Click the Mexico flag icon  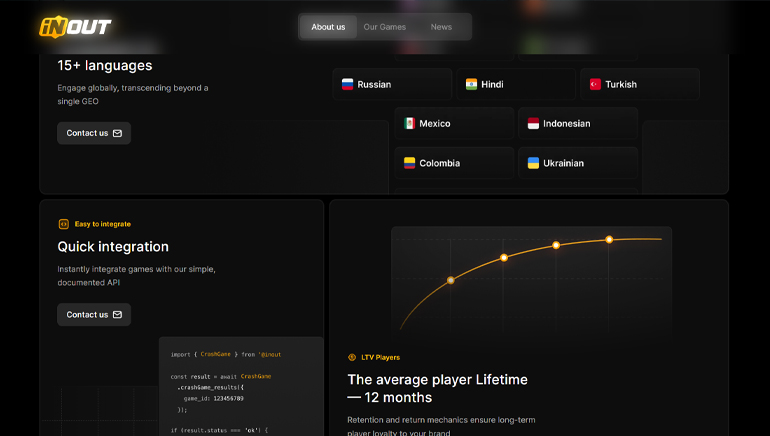pyautogui.click(x=409, y=124)
